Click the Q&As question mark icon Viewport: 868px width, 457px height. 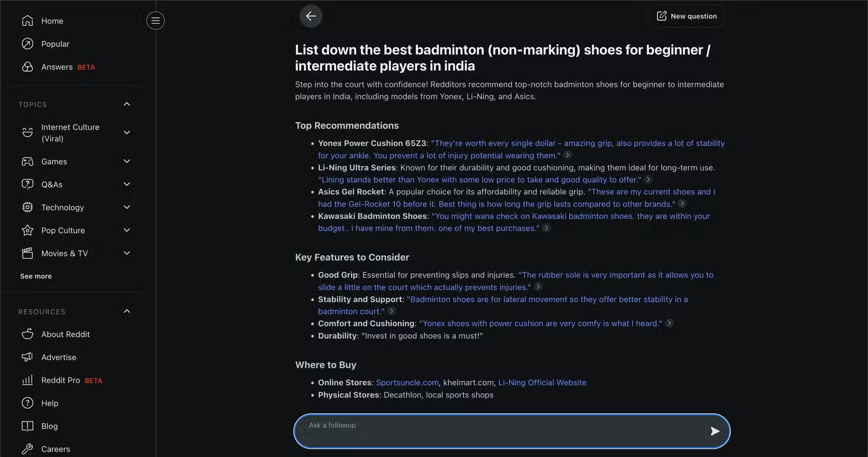[27, 184]
